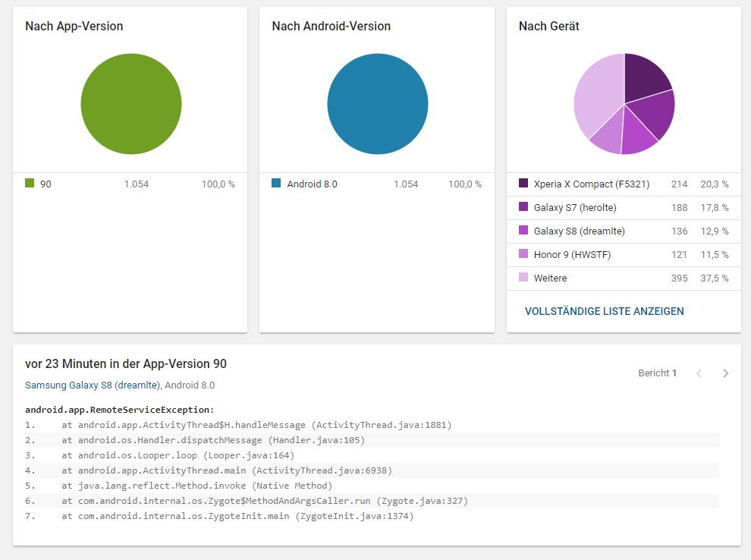Click the blue Android 8.0 legend swatch
The width and height of the screenshot is (751, 560).
pos(276,184)
